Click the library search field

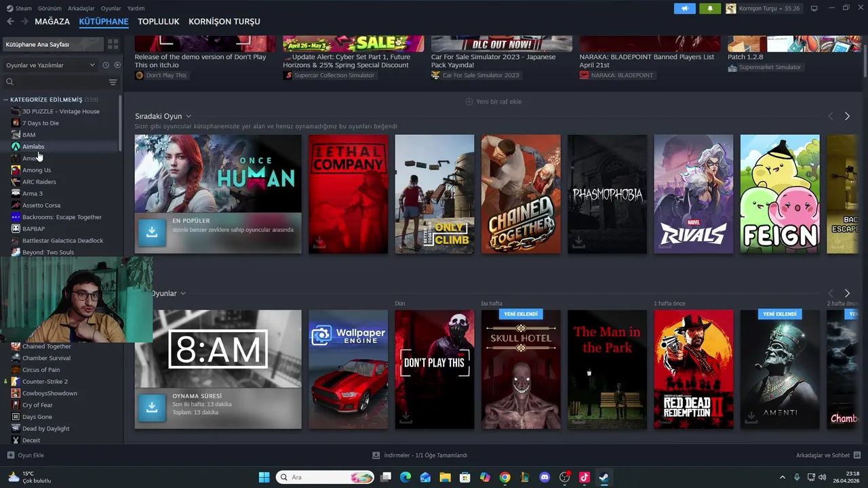54,82
